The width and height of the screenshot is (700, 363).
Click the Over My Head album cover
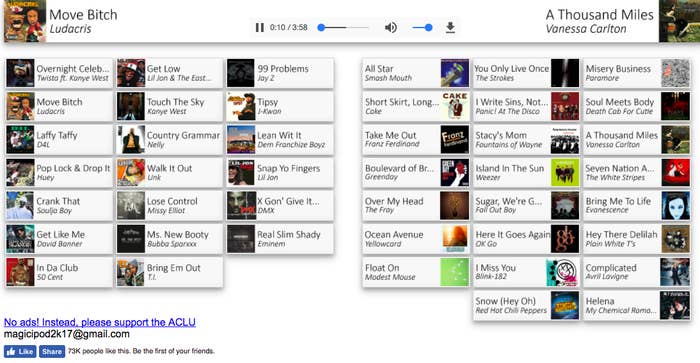click(454, 206)
